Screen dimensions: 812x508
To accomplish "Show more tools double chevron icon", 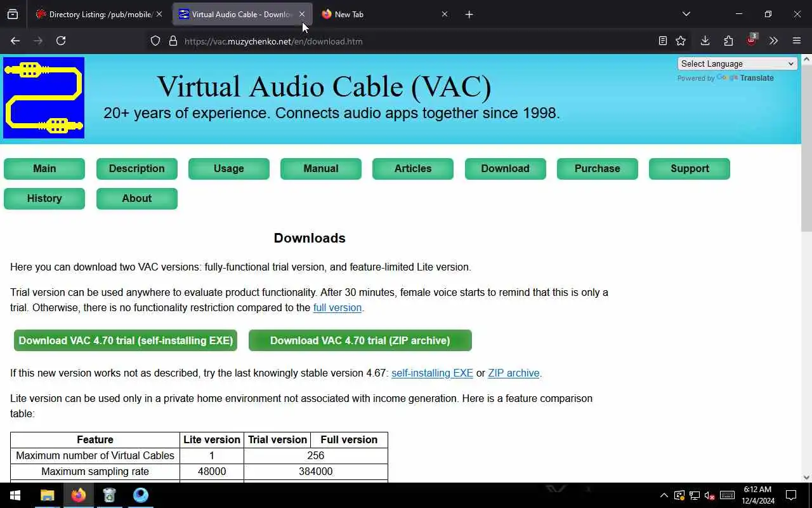I will [773, 41].
